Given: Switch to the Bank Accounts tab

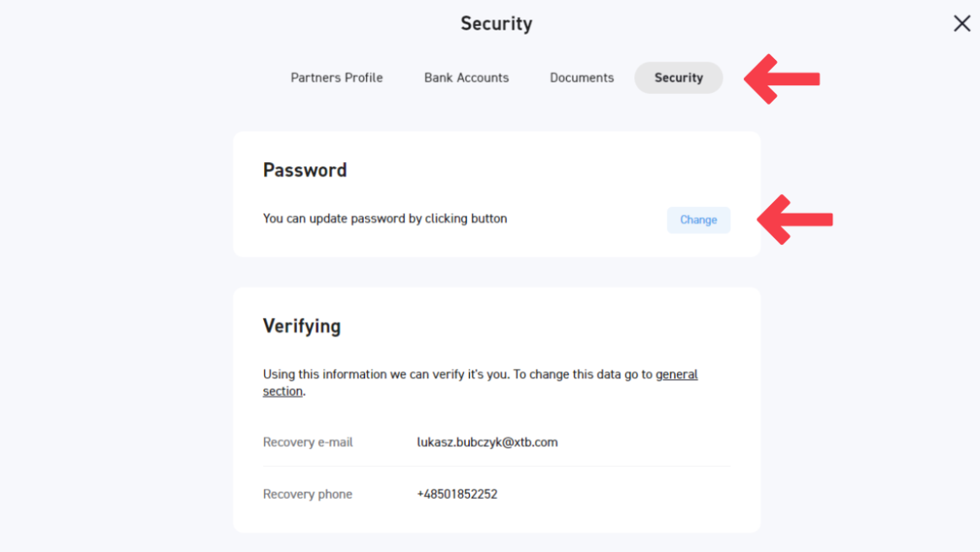Looking at the screenshot, I should point(466,78).
